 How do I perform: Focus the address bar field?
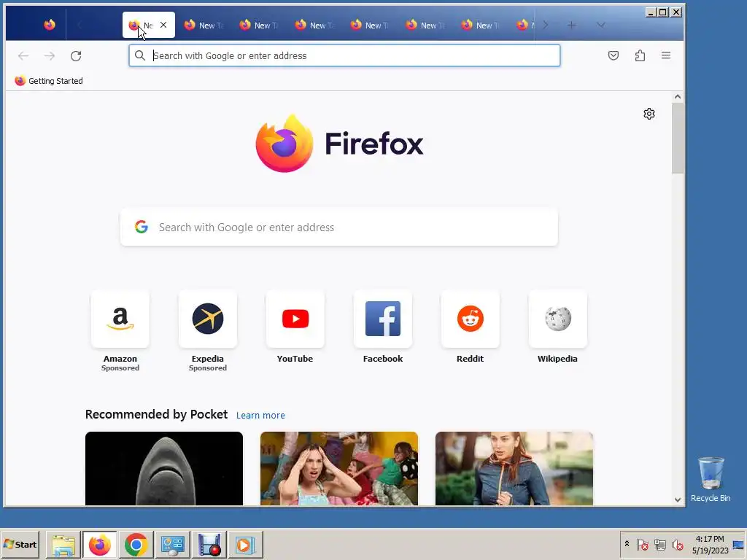pos(344,55)
